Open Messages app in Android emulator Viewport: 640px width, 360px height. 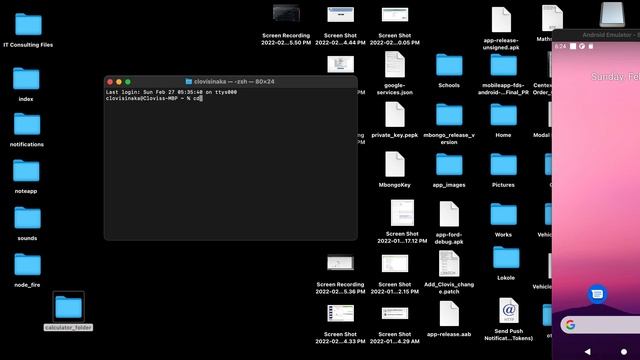click(597, 294)
